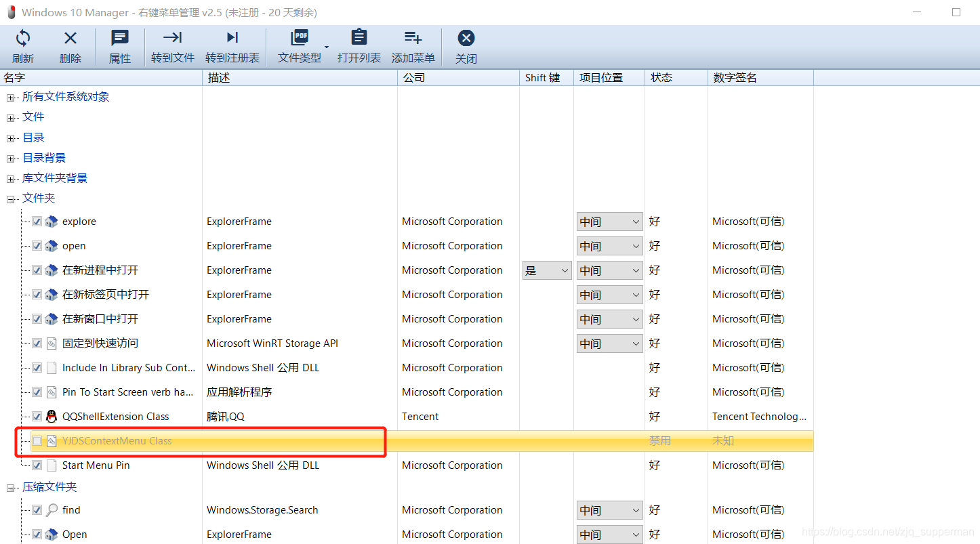
Task: Click the icon beside the open entry
Action: (x=52, y=246)
